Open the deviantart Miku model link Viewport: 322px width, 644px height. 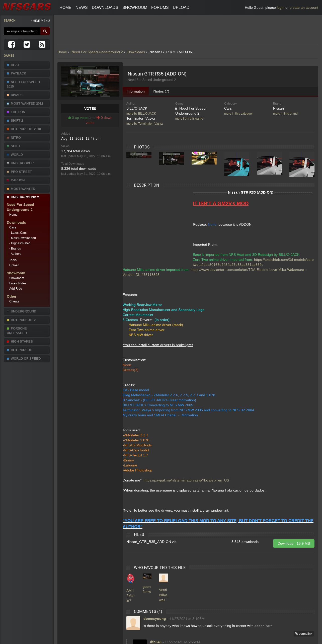tap(214, 272)
